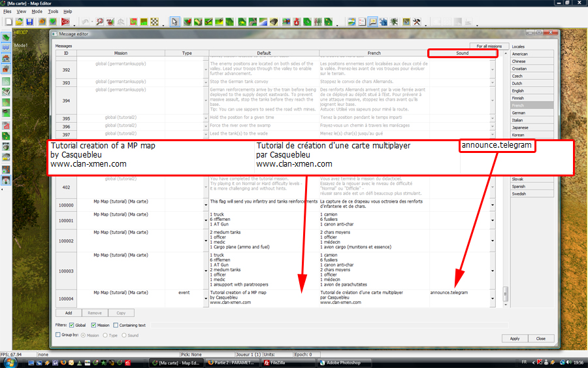Select the Mission group-by radio button
This screenshot has width=588, height=368.
tap(83, 335)
